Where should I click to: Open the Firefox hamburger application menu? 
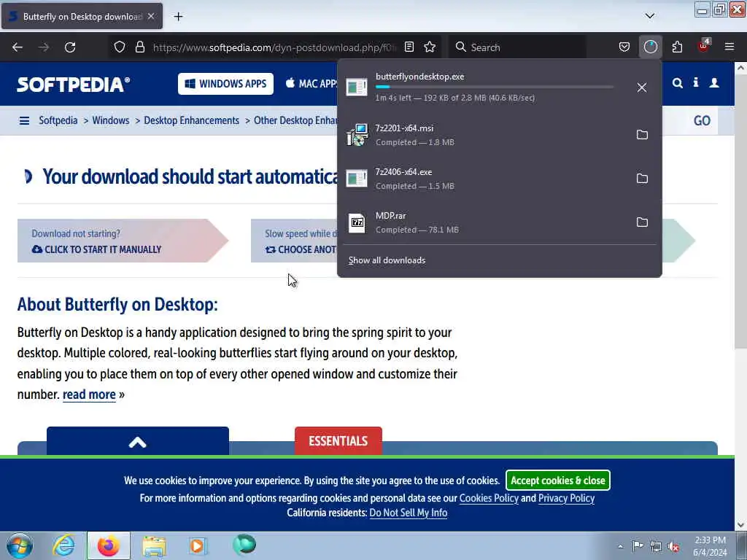[729, 47]
